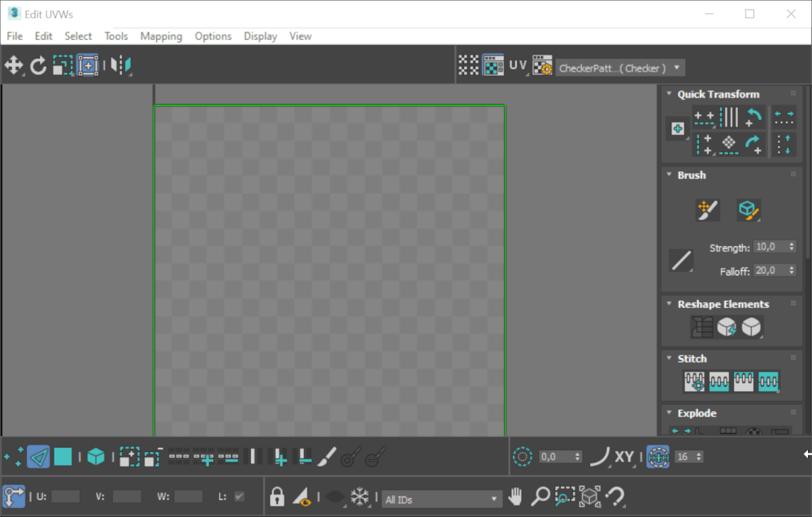Screen dimensions: 812x517
Task: Activate the Pan view hand tool
Action: (x=515, y=496)
